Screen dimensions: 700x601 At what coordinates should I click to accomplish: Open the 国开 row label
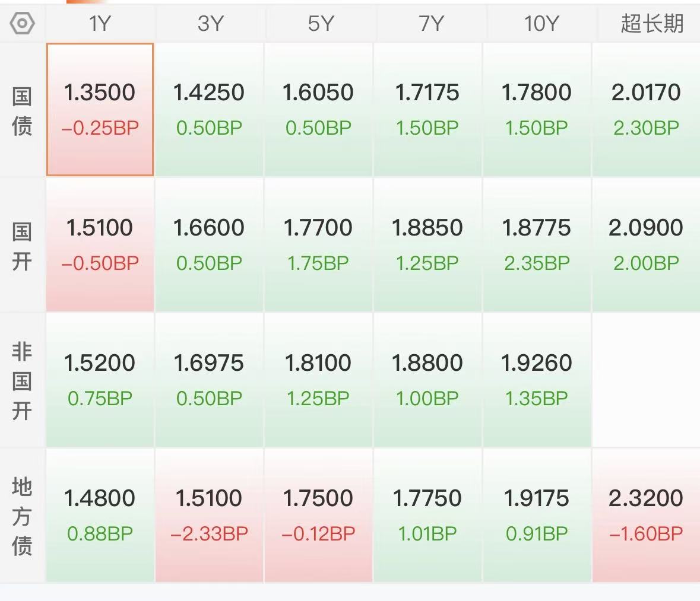22,246
